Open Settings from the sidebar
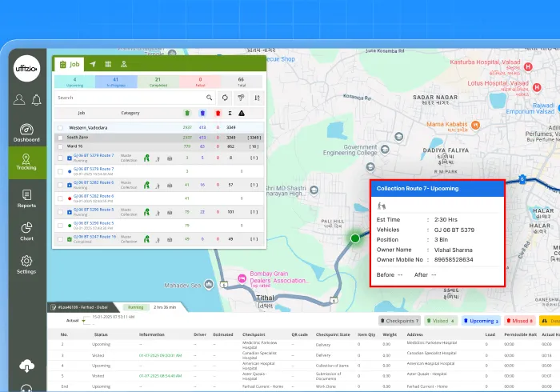The height and width of the screenshot is (392, 560). click(26, 265)
